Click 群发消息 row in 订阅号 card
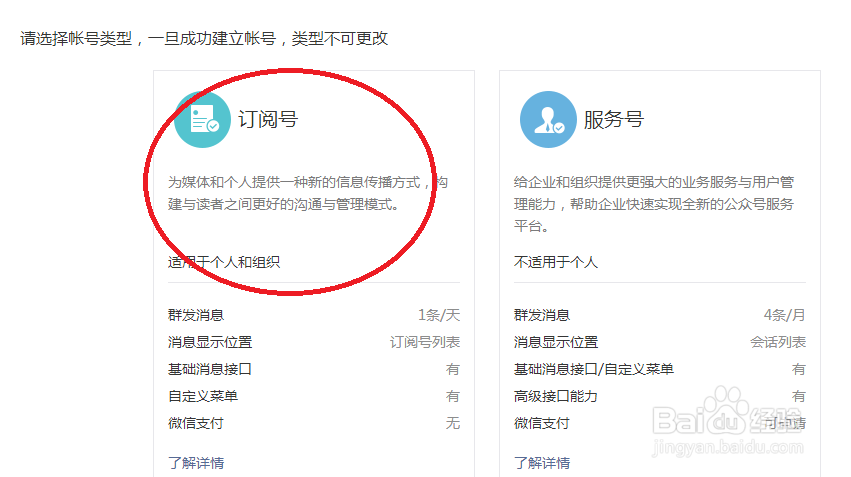Image resolution: width=851 pixels, height=477 pixels. 314,315
